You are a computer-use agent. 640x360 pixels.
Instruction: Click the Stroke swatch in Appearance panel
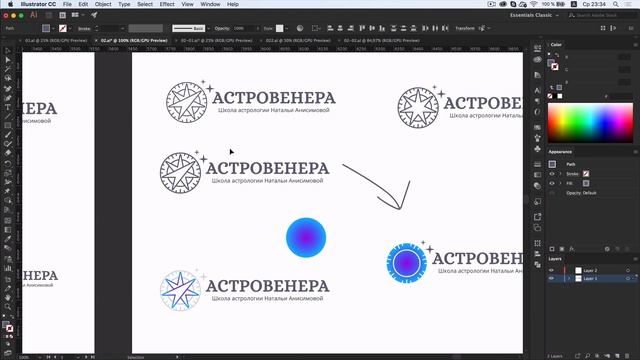[x=586, y=174]
